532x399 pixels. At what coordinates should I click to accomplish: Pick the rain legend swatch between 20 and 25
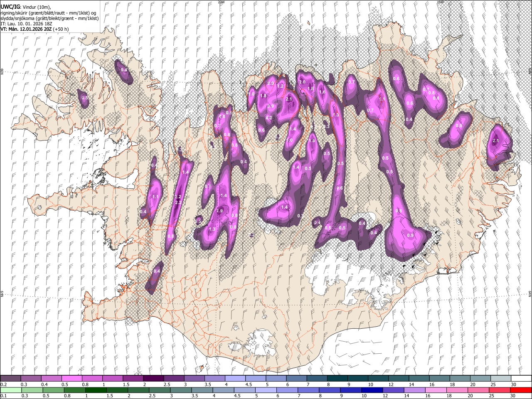478,390
